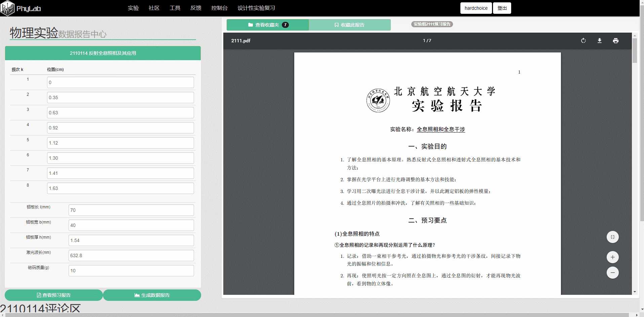Open the 工具 menu
This screenshot has height=317, width=644.
175,8
